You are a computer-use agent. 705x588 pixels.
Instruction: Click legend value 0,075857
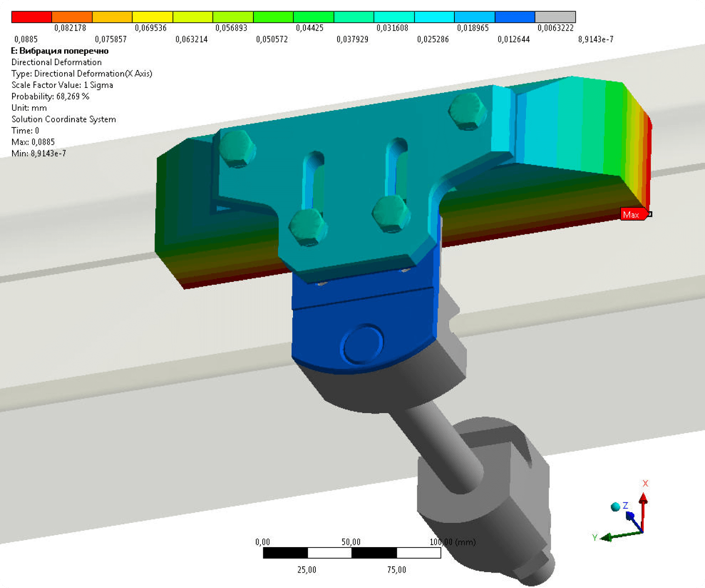pos(111,40)
